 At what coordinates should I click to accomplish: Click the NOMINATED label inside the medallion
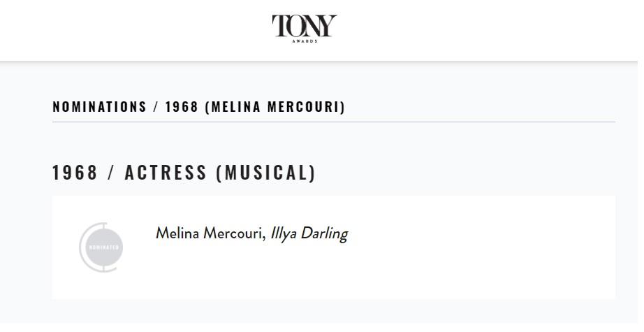(104, 247)
